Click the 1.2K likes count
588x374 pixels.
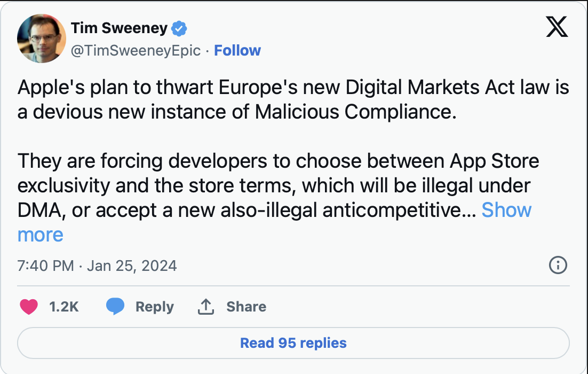coord(63,307)
